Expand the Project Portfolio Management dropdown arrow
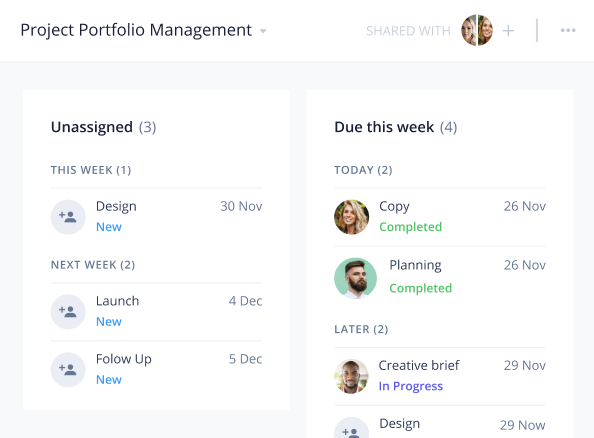Screen dimensions: 594x438 263,31
